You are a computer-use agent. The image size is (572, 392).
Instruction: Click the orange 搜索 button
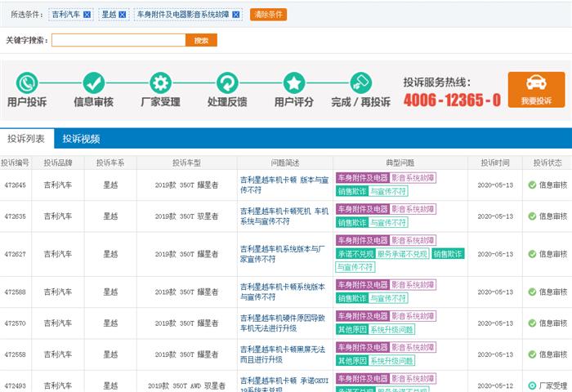tap(201, 40)
